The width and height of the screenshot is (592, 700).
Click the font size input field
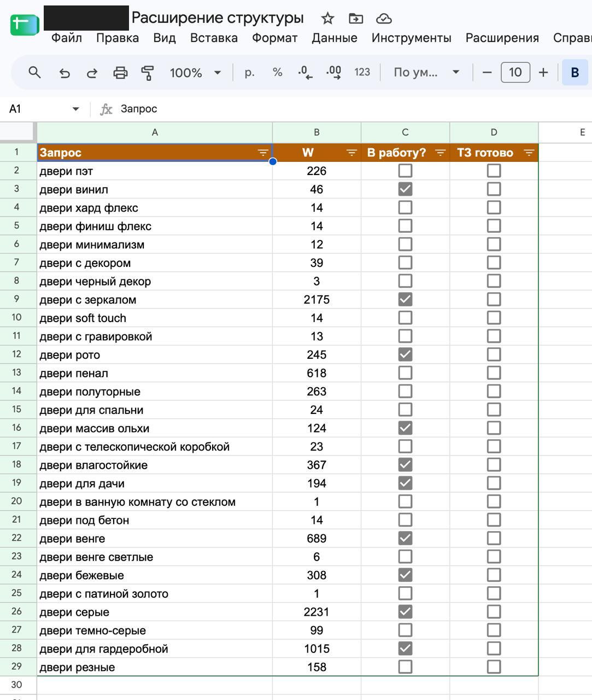(x=515, y=72)
